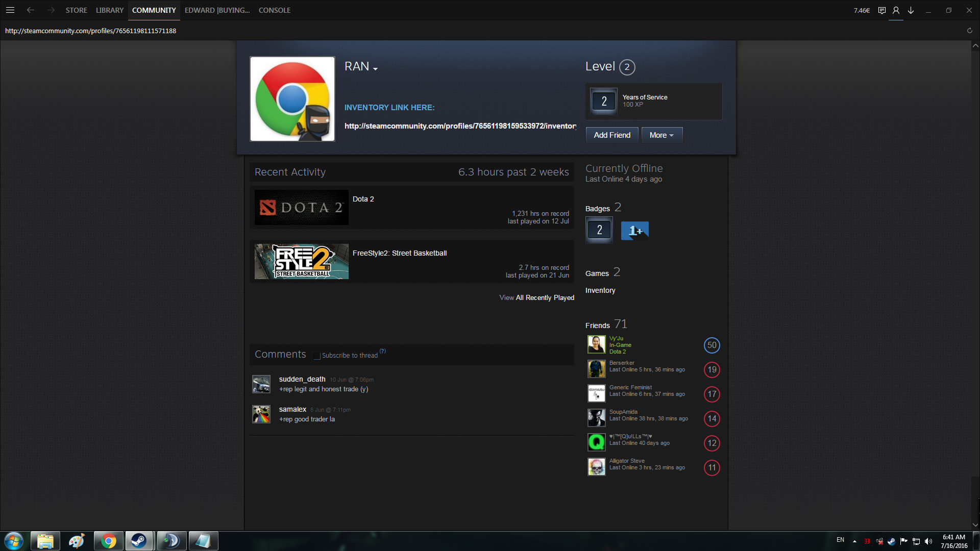
Task: Open the account profile icon in title bar
Action: coord(896,10)
